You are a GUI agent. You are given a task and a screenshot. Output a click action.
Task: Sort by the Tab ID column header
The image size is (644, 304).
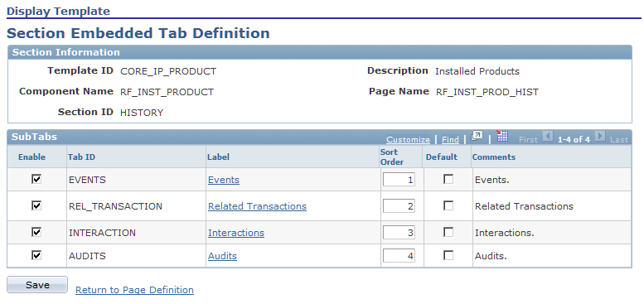click(x=81, y=157)
